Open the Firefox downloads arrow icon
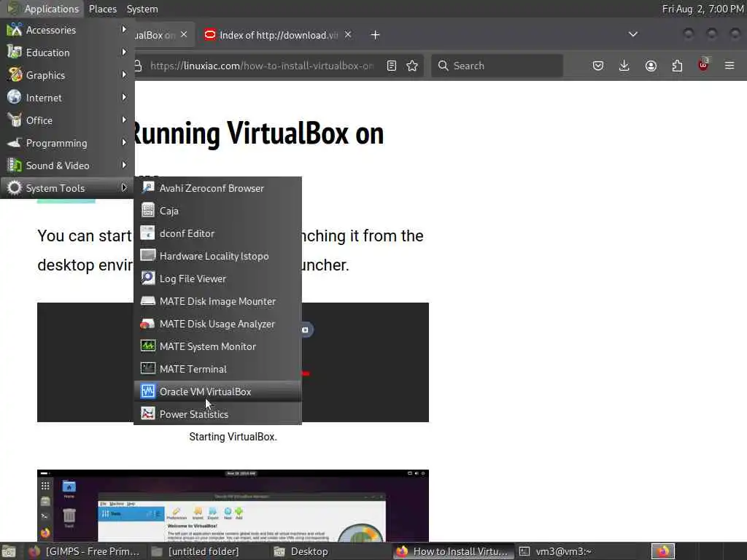Viewport: 747px width, 560px height. [x=624, y=66]
